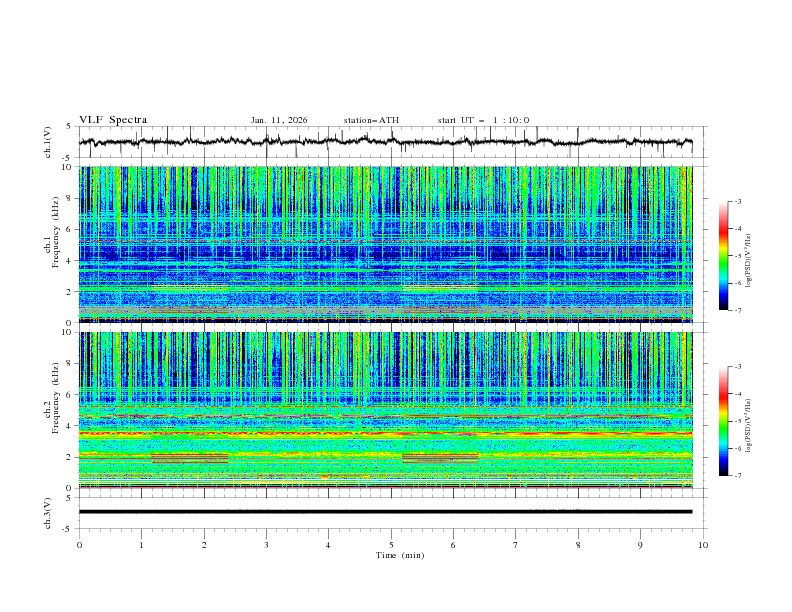Click the "VLF Spectra" title text
This screenshot has height=612, width=792.
coord(113,120)
